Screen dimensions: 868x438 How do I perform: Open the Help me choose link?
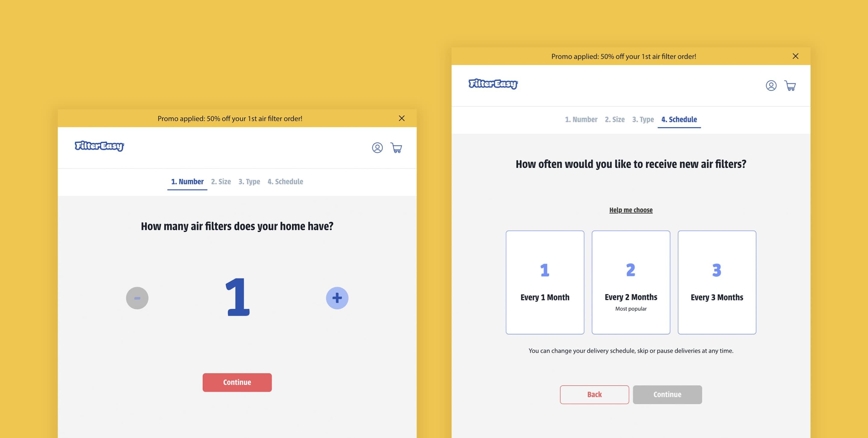631,210
